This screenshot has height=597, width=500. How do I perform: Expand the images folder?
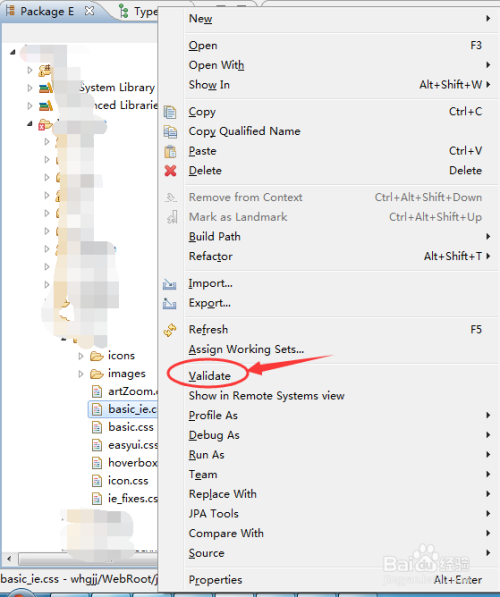81,374
